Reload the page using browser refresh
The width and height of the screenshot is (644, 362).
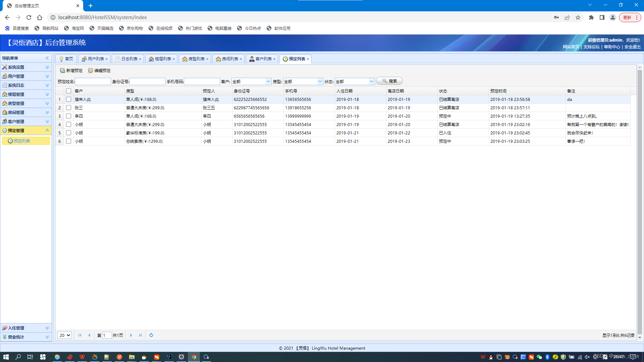pos(29,17)
